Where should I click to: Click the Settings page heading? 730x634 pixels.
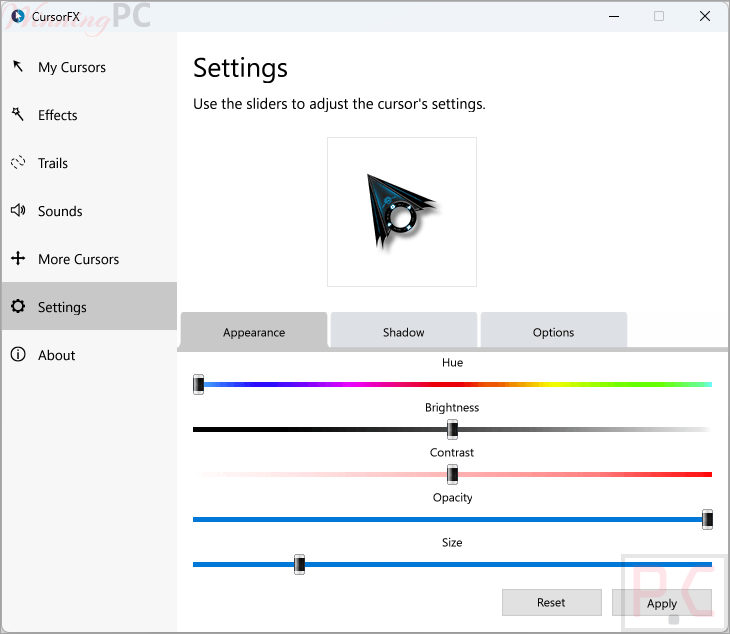[x=240, y=68]
